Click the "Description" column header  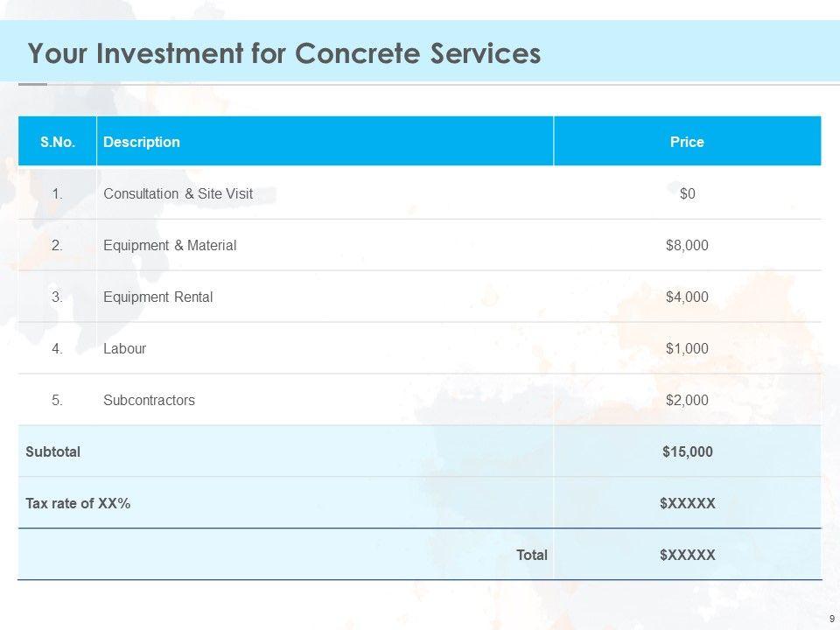coord(142,142)
